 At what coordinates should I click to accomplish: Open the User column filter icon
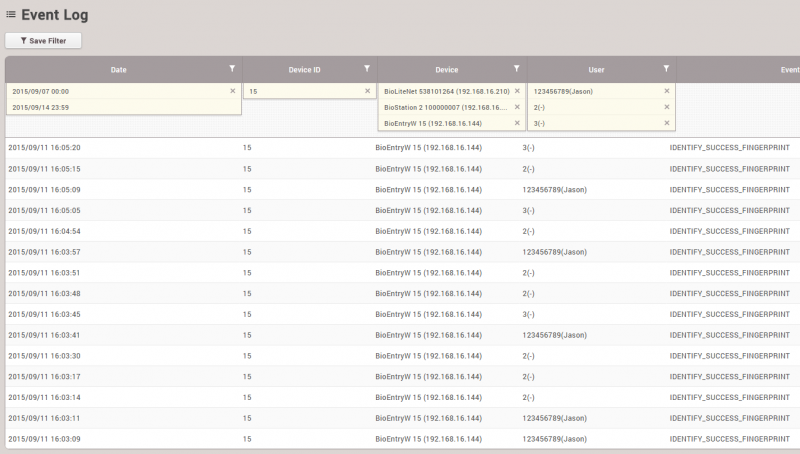(666, 69)
